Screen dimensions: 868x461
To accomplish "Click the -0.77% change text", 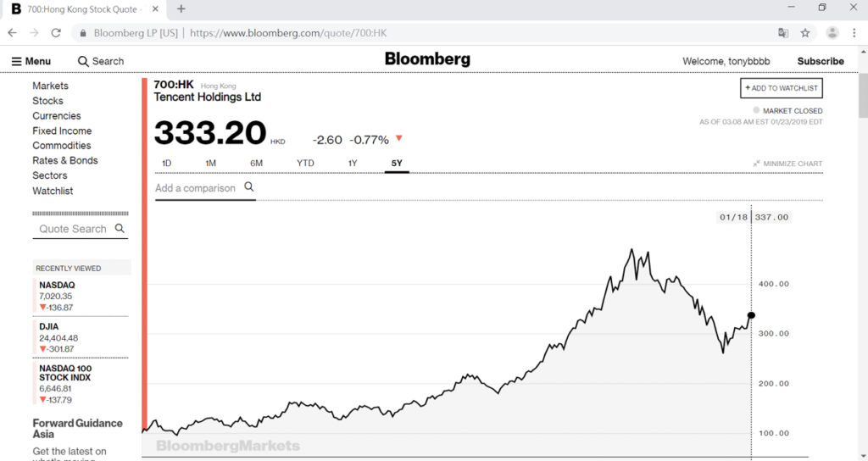I will tap(370, 140).
